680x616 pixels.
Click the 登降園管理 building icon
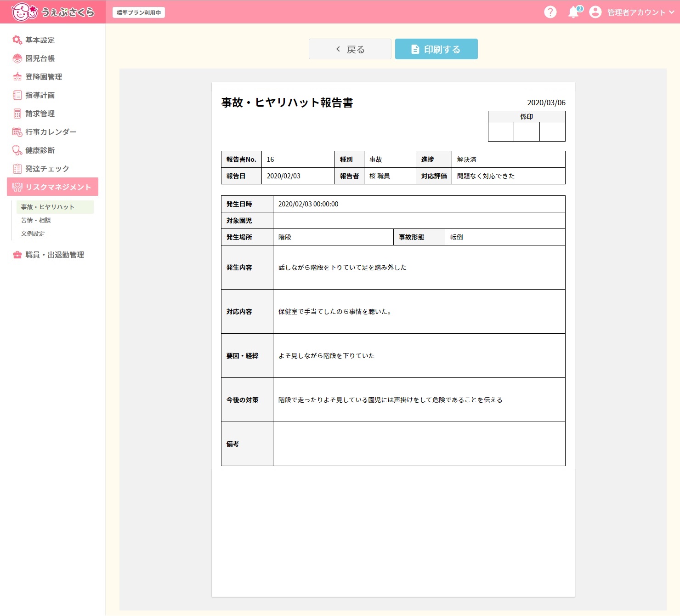pos(17,77)
